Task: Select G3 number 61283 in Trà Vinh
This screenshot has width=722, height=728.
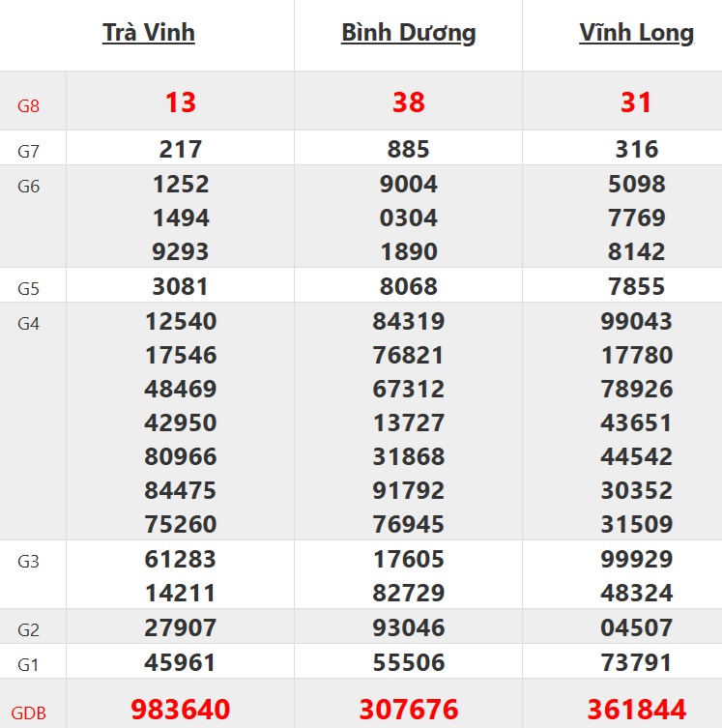Action: click(181, 560)
